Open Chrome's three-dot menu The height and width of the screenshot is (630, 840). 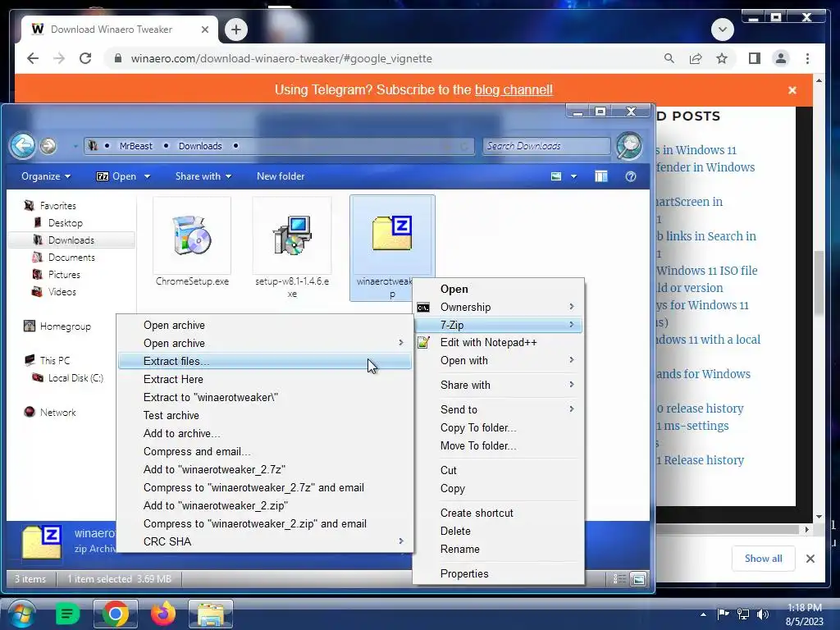807,58
